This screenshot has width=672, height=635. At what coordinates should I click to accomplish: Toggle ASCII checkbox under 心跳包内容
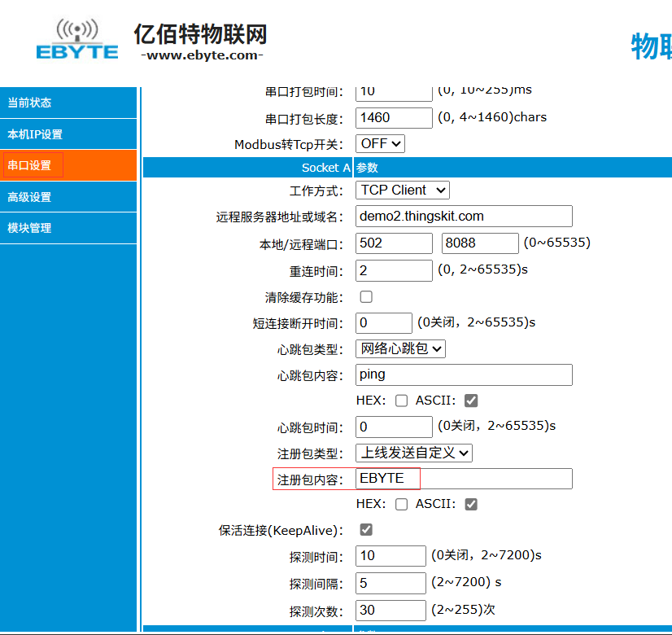click(470, 401)
